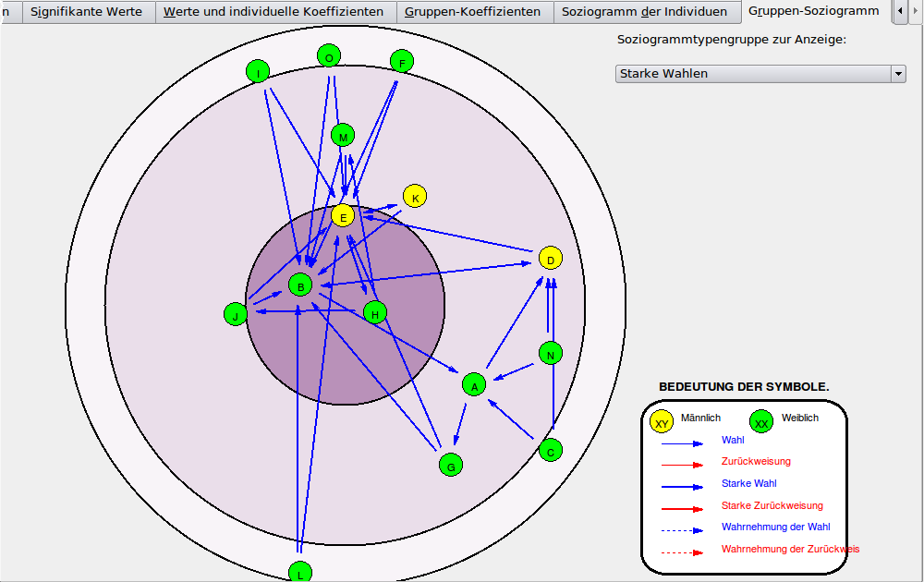Open Soziogramm der Individuen tab

tap(644, 12)
